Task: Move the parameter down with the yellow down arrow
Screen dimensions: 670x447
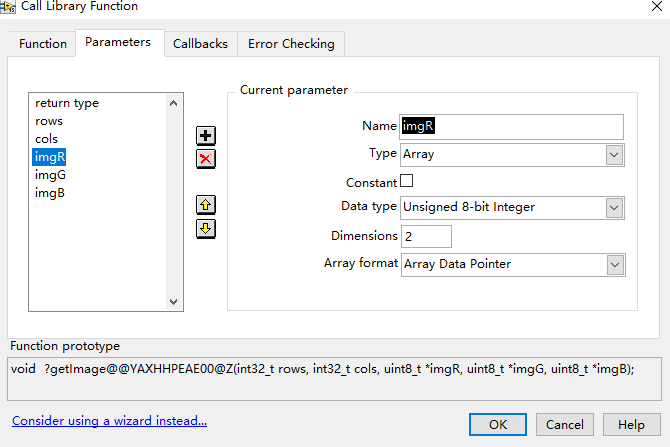Action: pyautogui.click(x=206, y=229)
